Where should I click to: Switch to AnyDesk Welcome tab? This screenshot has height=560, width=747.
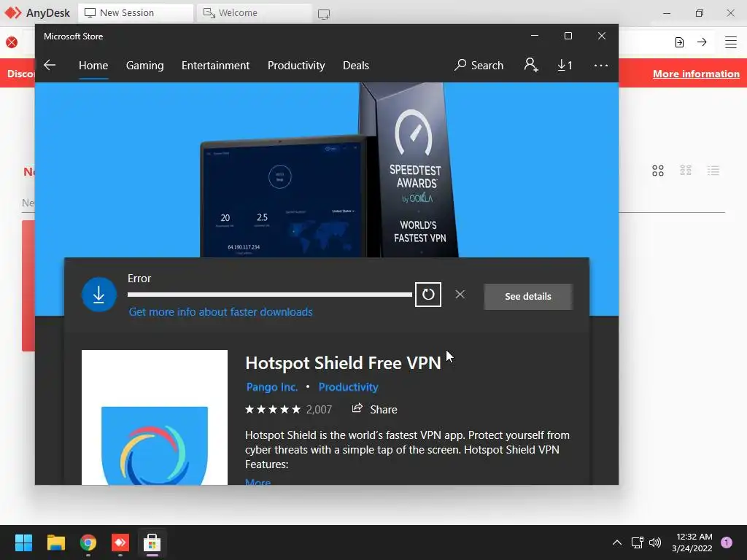pyautogui.click(x=255, y=13)
